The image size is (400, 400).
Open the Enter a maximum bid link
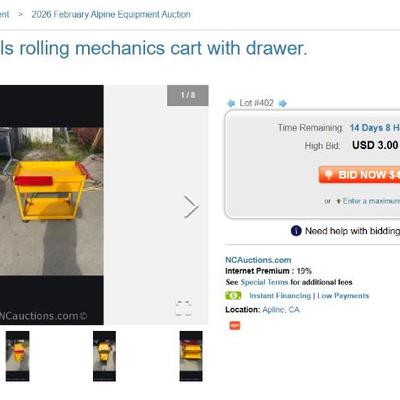click(371, 201)
